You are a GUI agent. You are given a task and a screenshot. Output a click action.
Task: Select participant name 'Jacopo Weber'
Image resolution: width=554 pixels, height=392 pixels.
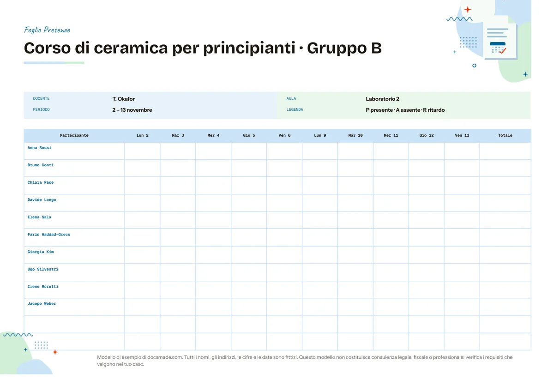click(42, 304)
